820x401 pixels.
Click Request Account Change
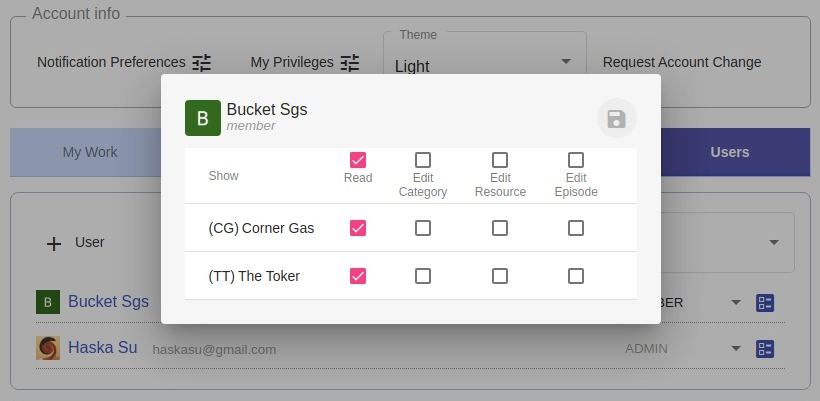[682, 62]
